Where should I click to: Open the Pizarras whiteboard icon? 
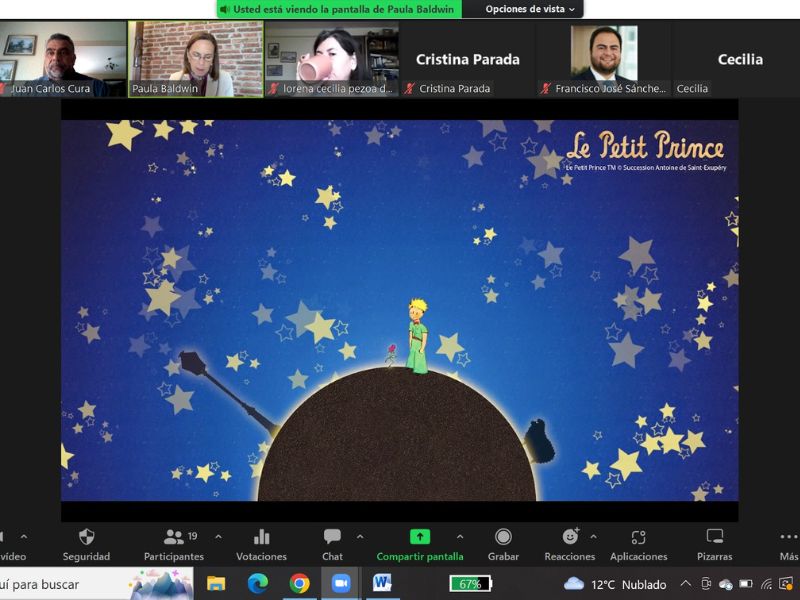pos(714,537)
